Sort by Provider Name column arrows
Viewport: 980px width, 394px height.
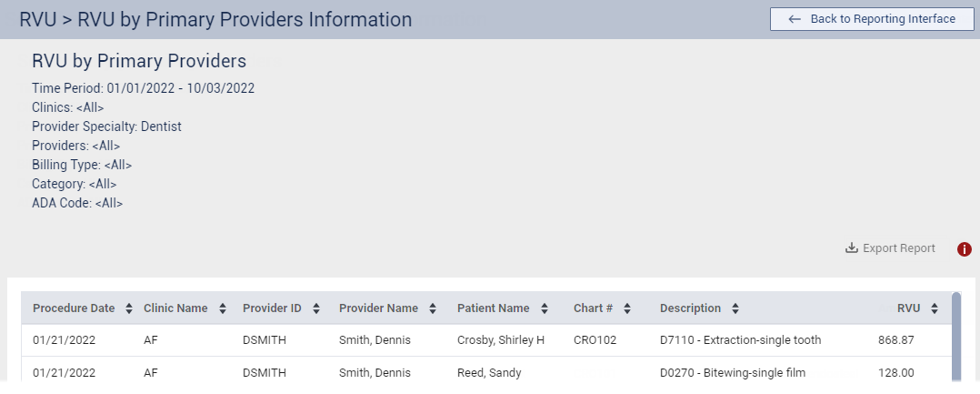[433, 308]
